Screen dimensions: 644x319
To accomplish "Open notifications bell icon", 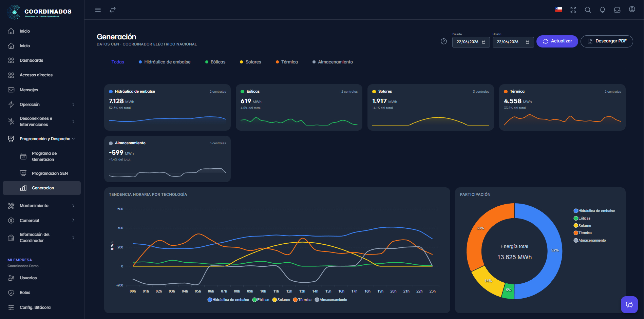I will [603, 10].
